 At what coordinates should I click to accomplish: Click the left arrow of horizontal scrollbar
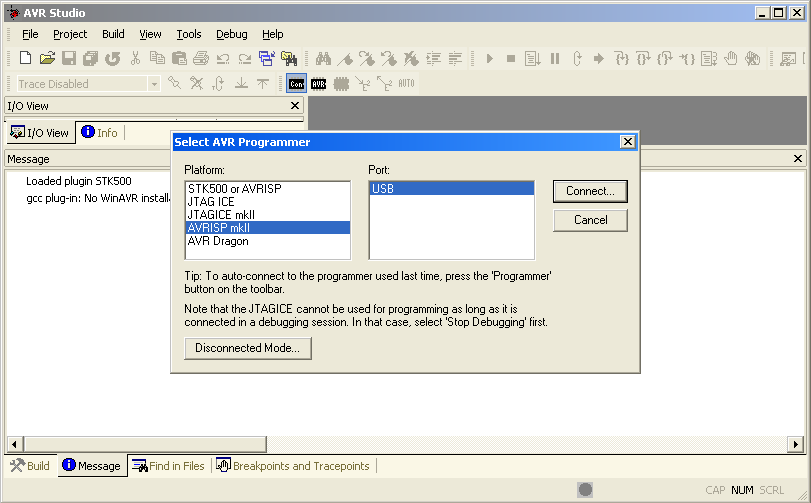point(14,444)
